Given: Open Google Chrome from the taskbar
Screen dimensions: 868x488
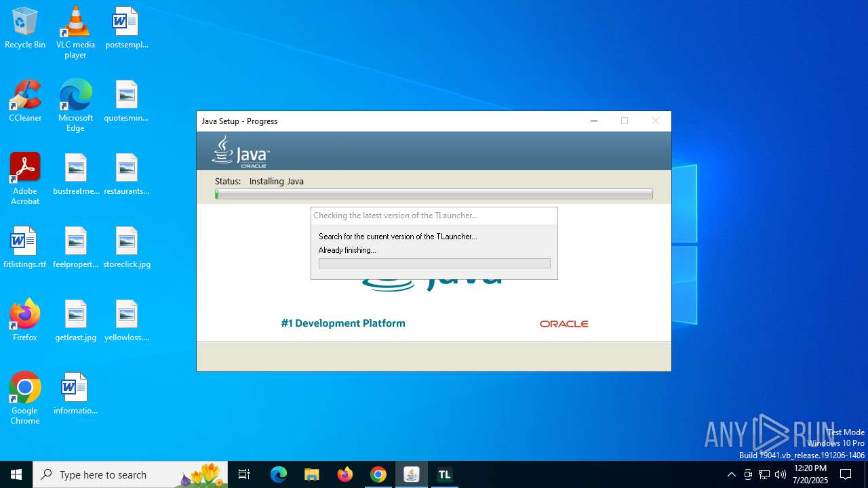Looking at the screenshot, I should pyautogui.click(x=378, y=474).
